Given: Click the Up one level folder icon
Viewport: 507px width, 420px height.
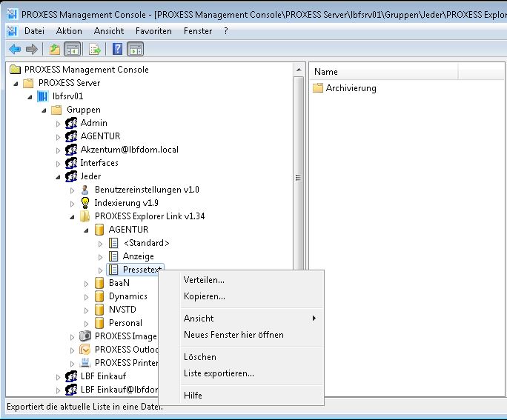Looking at the screenshot, I should point(55,50).
